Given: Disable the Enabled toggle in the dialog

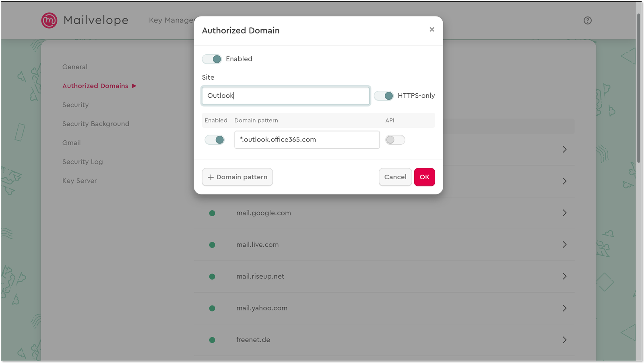Looking at the screenshot, I should pos(212,59).
